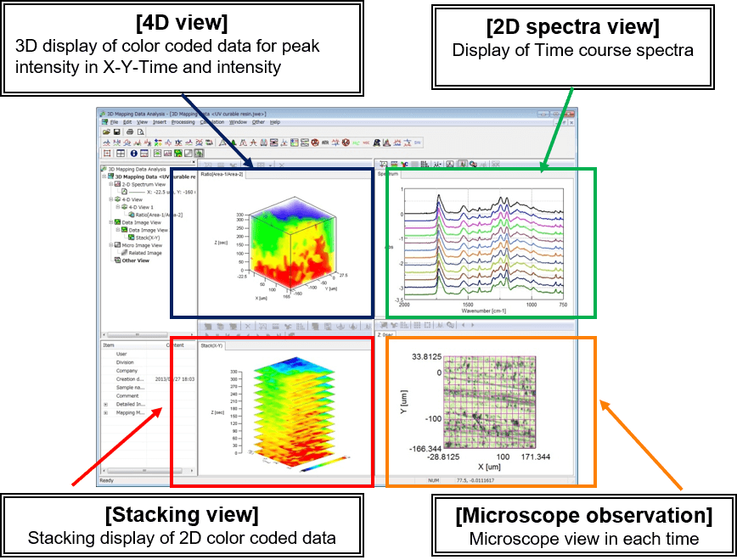Click the red-framed grid icon in third toolbar row
The width and height of the screenshot is (737, 560).
[107, 154]
